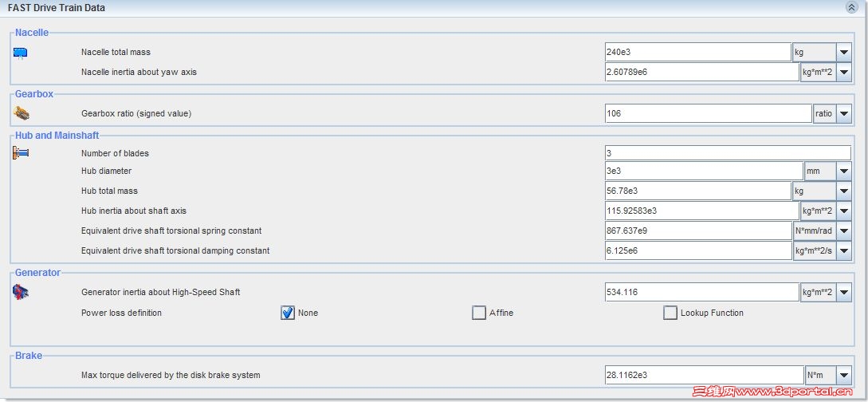Viewport: 868px width, 402px height.
Task: Click the 'Number of blades' label
Action: [115, 153]
